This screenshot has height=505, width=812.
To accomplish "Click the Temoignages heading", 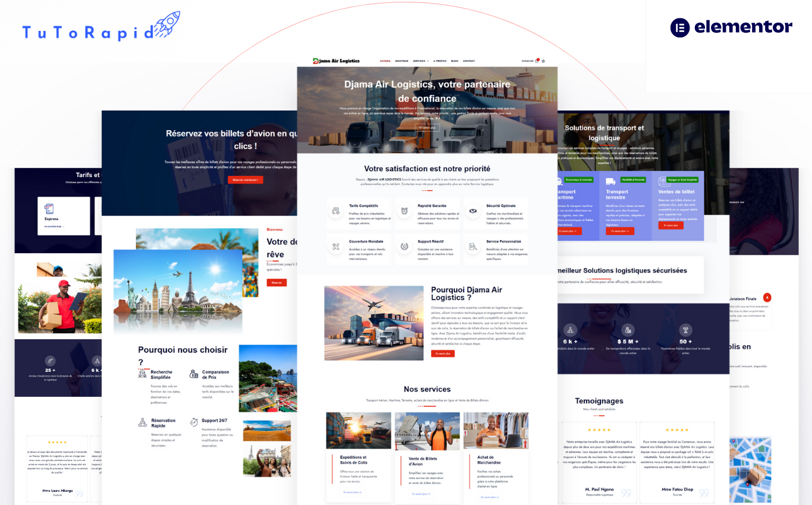I will [599, 401].
